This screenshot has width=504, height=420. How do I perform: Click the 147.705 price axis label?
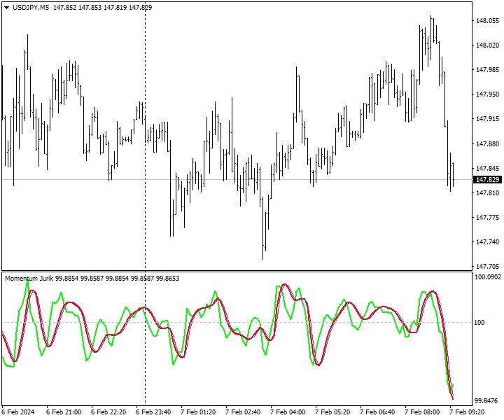coord(486,266)
